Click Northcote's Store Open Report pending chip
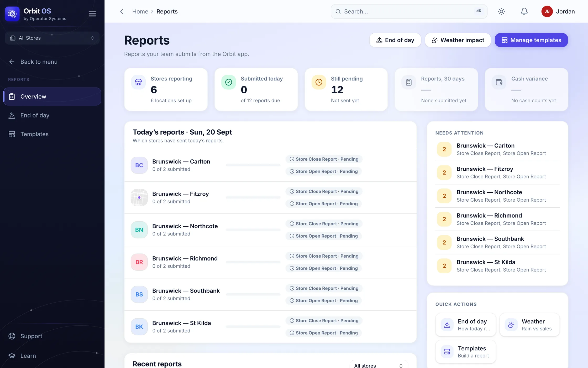The image size is (588, 368). click(324, 236)
